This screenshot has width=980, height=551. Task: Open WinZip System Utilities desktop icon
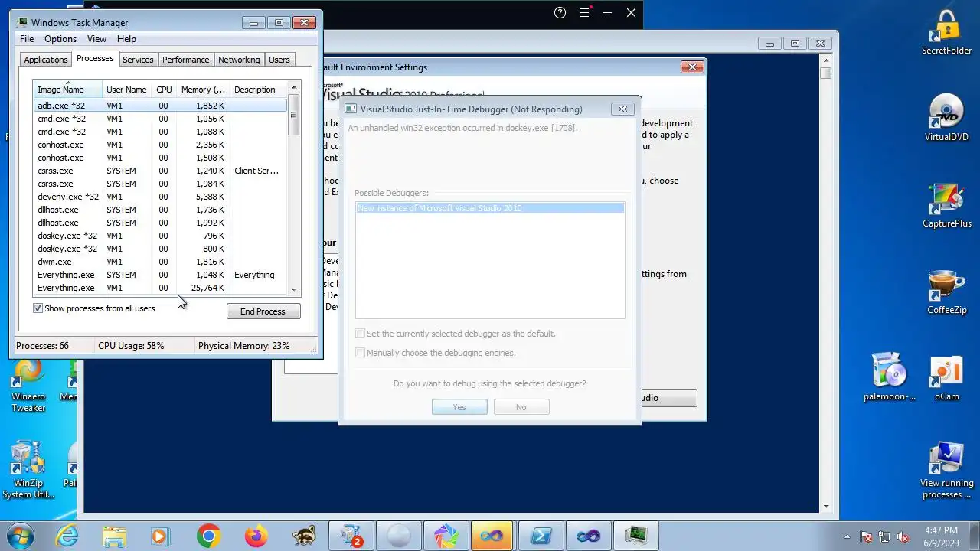point(28,470)
